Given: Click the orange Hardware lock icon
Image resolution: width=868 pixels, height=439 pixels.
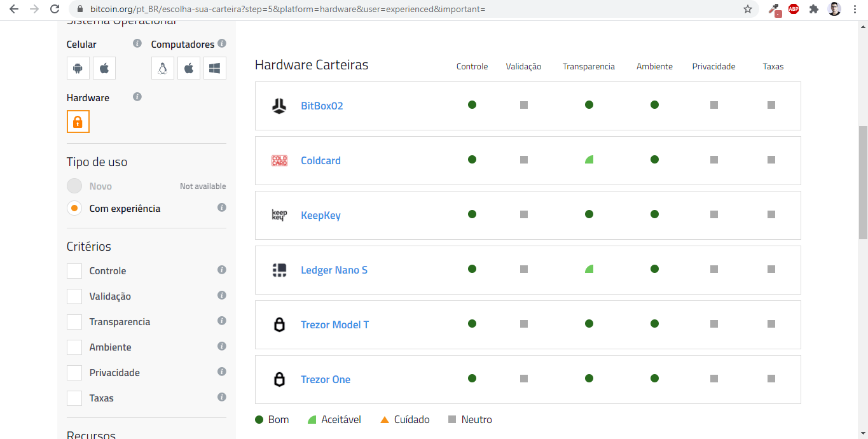Looking at the screenshot, I should pyautogui.click(x=78, y=122).
